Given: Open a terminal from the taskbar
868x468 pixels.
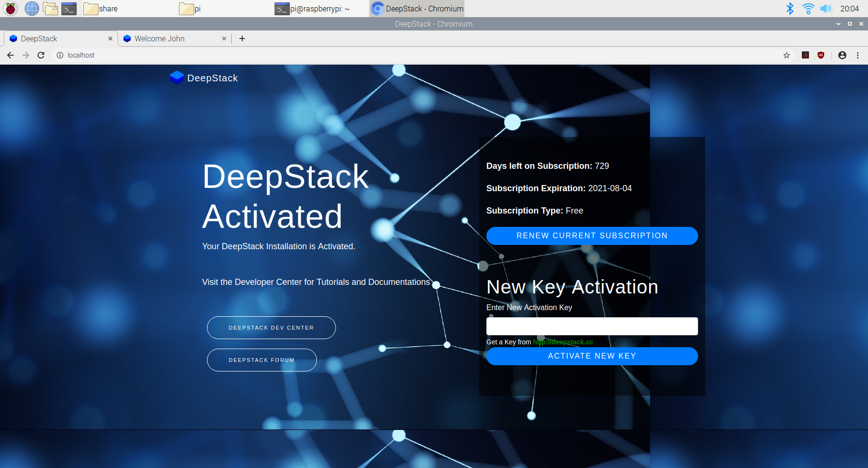Looking at the screenshot, I should click(69, 8).
